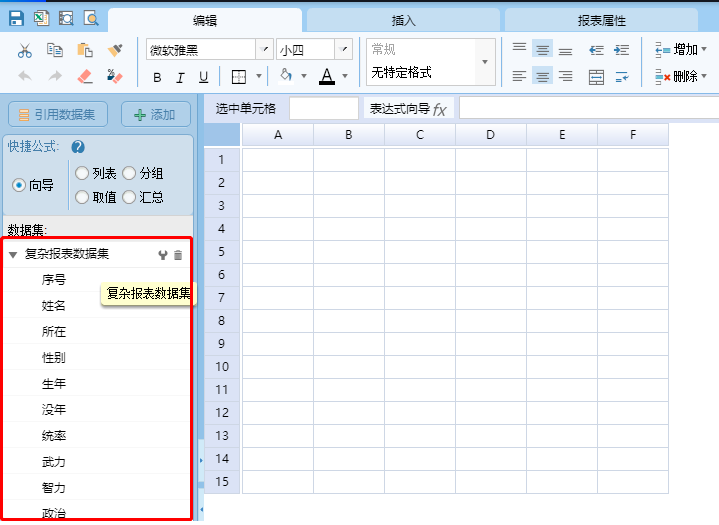Apply cell borders with the border icon

pos(239,77)
